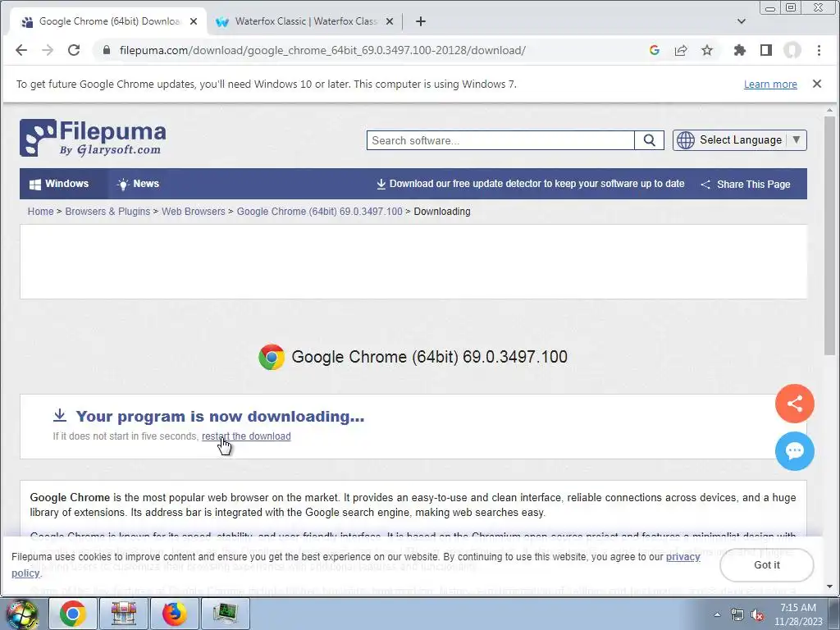Click Download our free update detector link
The width and height of the screenshot is (840, 630).
point(531,184)
